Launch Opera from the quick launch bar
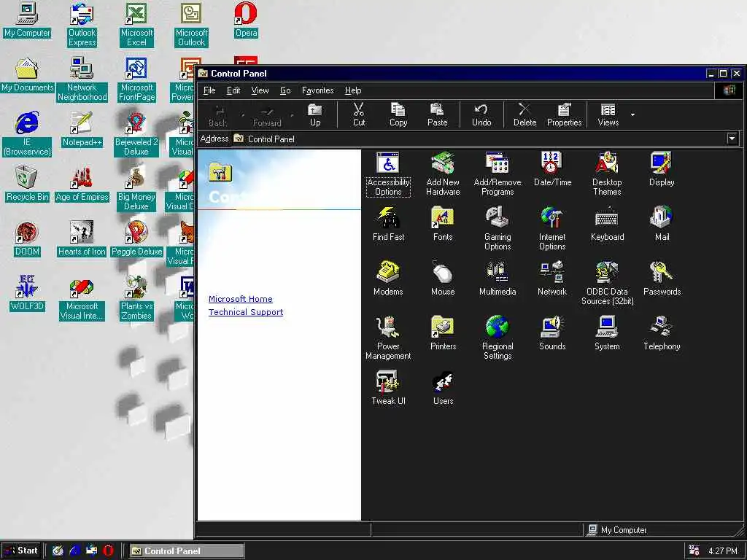The width and height of the screenshot is (747, 560). pos(108,551)
